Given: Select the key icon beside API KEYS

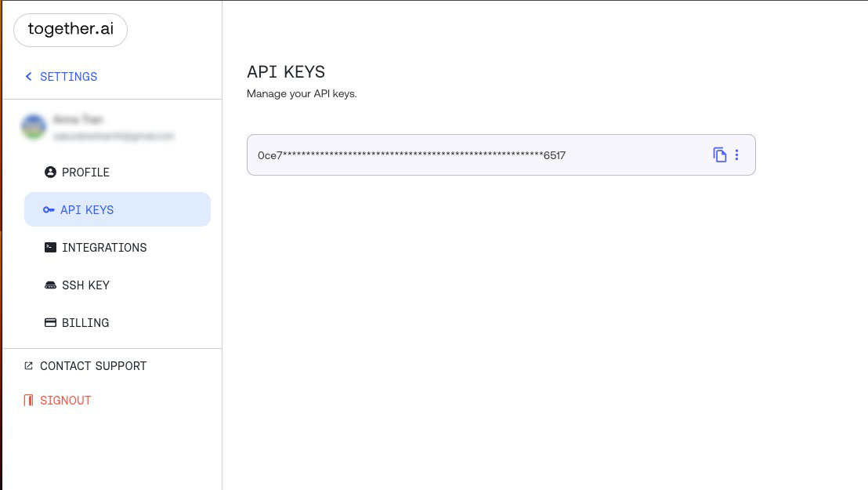Looking at the screenshot, I should click(50, 209).
